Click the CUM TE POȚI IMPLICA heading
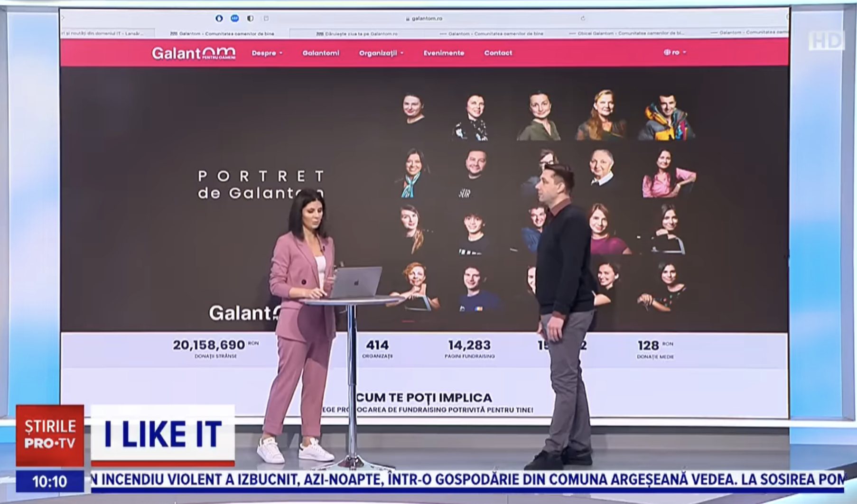Viewport: 857px width, 504px height. [x=424, y=397]
